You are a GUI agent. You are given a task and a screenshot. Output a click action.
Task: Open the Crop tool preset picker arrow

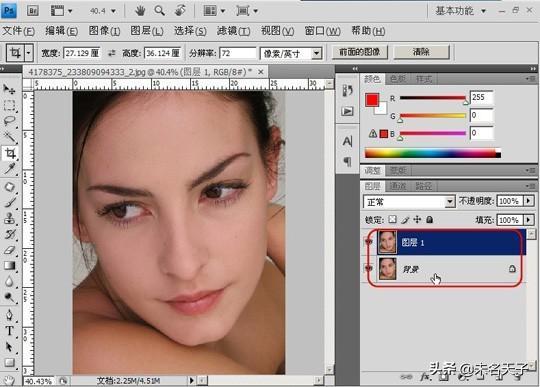(x=29, y=53)
